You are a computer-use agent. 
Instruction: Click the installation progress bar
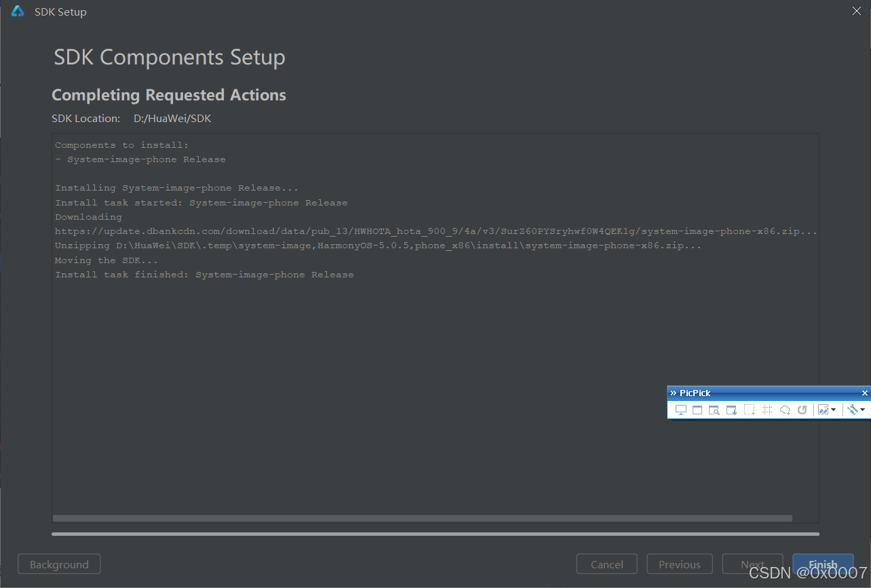coord(435,534)
